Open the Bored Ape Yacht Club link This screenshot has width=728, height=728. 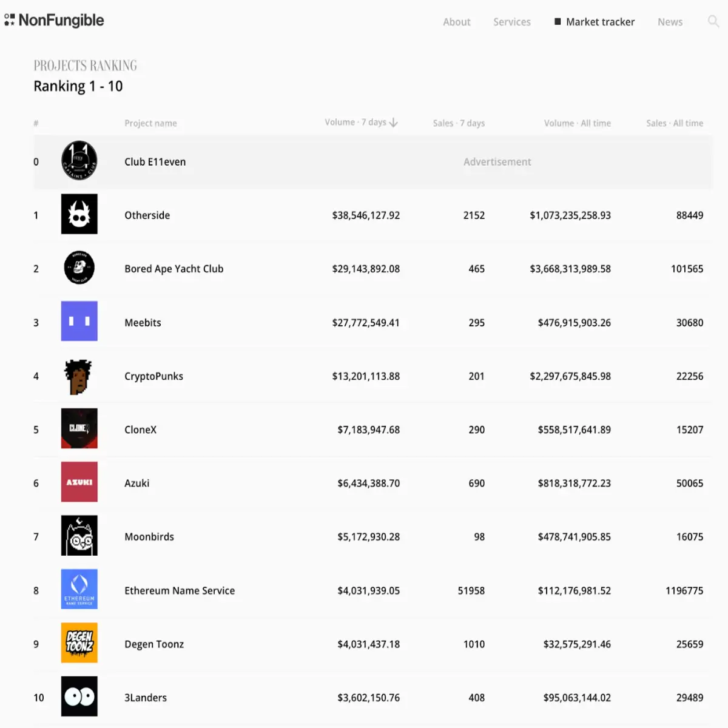pos(174,269)
